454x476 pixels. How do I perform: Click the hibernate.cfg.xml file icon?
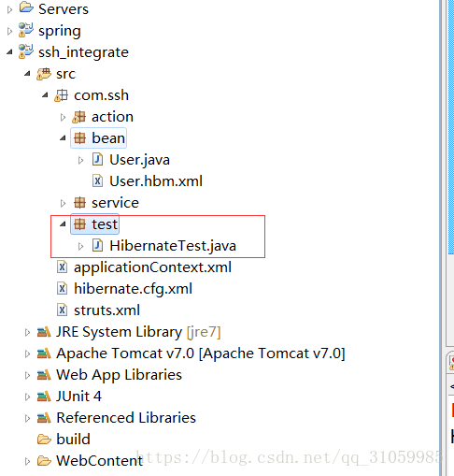62,289
